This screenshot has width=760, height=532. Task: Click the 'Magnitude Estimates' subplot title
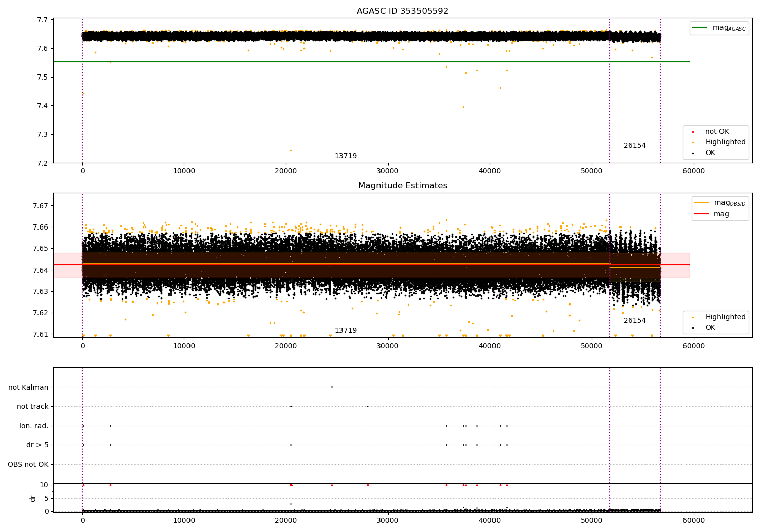[402, 186]
